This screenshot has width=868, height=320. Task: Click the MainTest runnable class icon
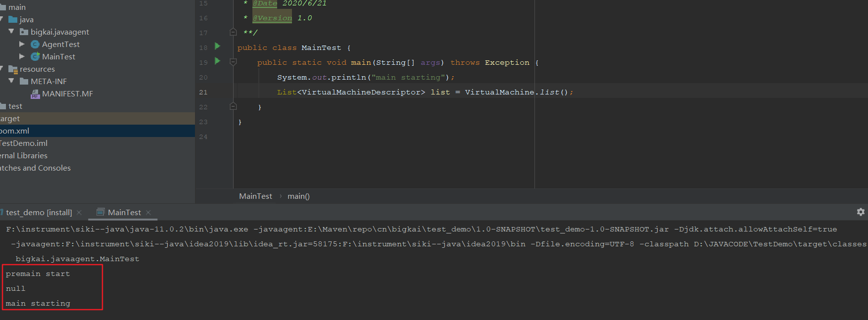coord(35,56)
